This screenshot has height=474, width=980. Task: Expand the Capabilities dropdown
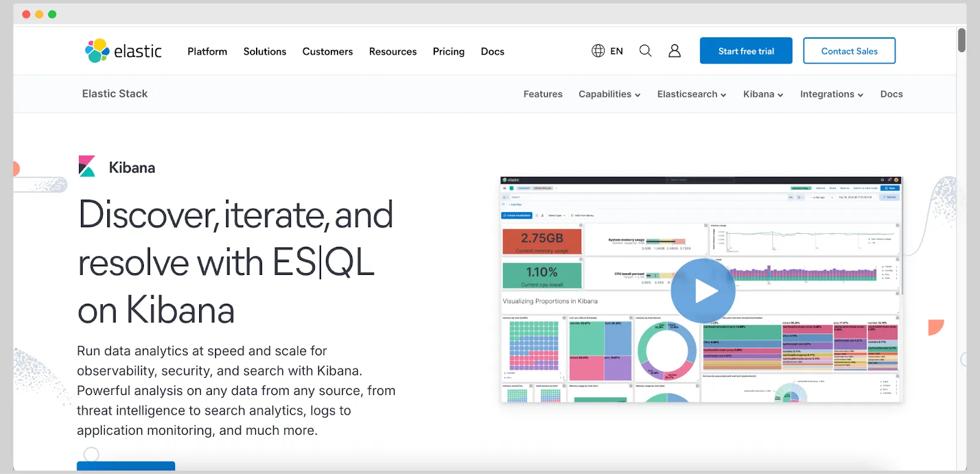coord(609,94)
